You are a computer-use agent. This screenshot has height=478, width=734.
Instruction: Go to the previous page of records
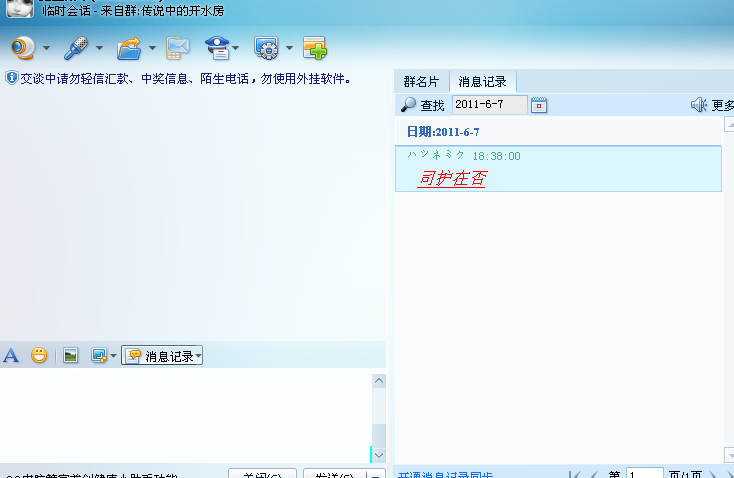594,474
